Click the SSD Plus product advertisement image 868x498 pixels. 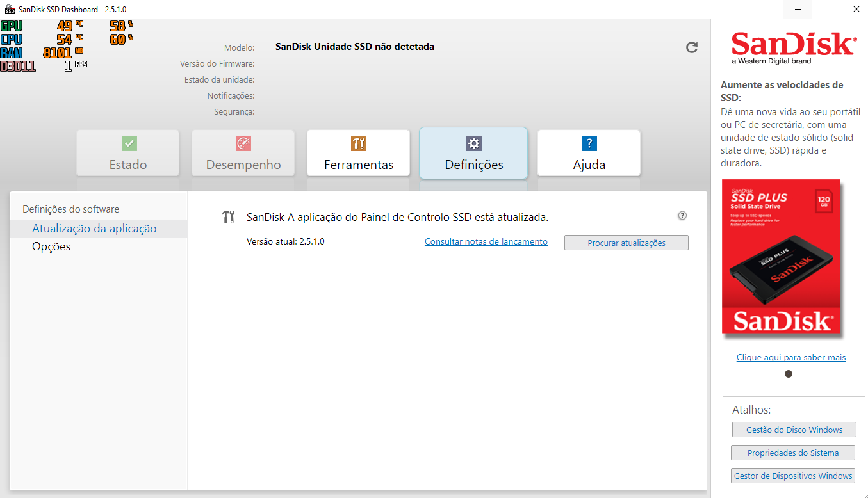782,257
